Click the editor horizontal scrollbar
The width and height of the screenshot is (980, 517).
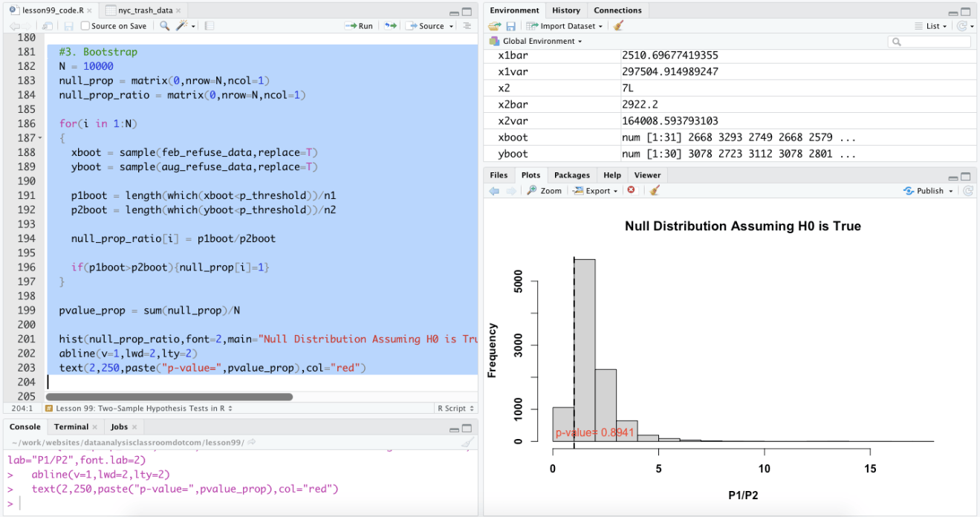tap(169, 397)
